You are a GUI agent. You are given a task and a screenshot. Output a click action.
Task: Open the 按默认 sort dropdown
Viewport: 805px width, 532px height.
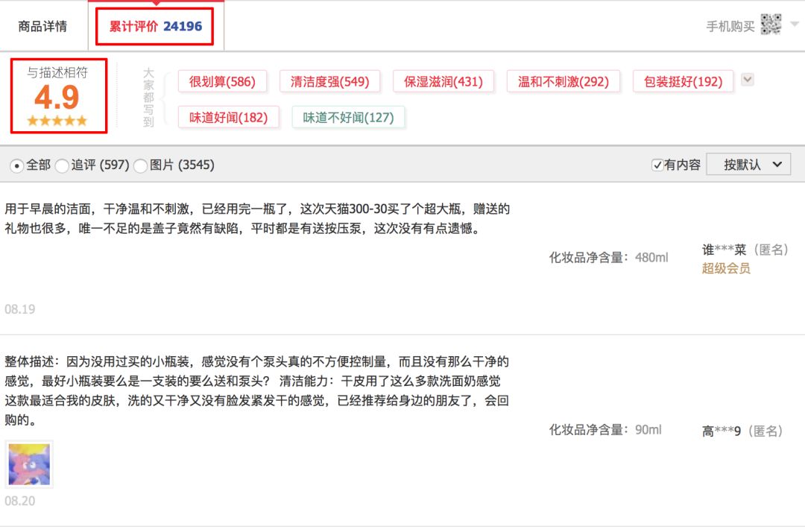point(748,164)
